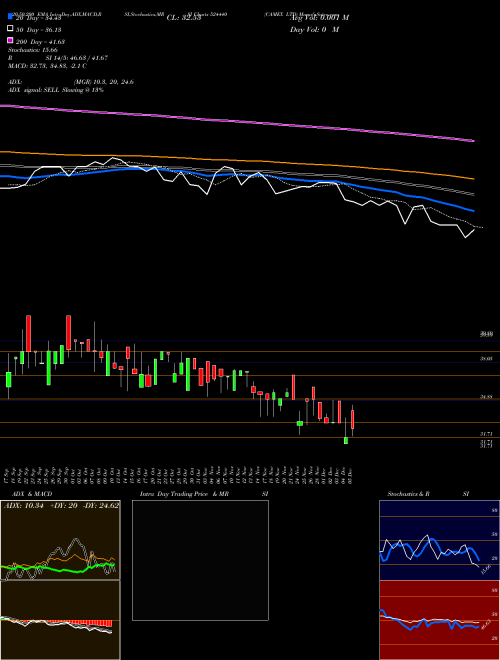This screenshot has height=660, width=500.
Task: Click the tall red candle at chart's left
Action: tap(29, 334)
